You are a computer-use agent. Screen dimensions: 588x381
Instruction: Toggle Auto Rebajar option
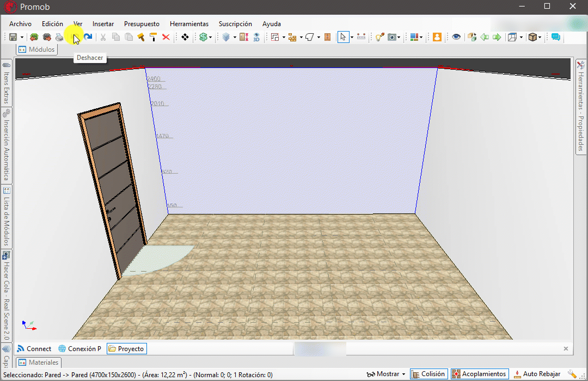click(x=537, y=374)
